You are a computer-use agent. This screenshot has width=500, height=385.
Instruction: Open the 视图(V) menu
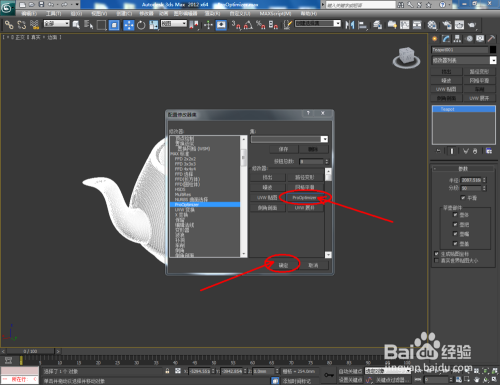[99, 14]
